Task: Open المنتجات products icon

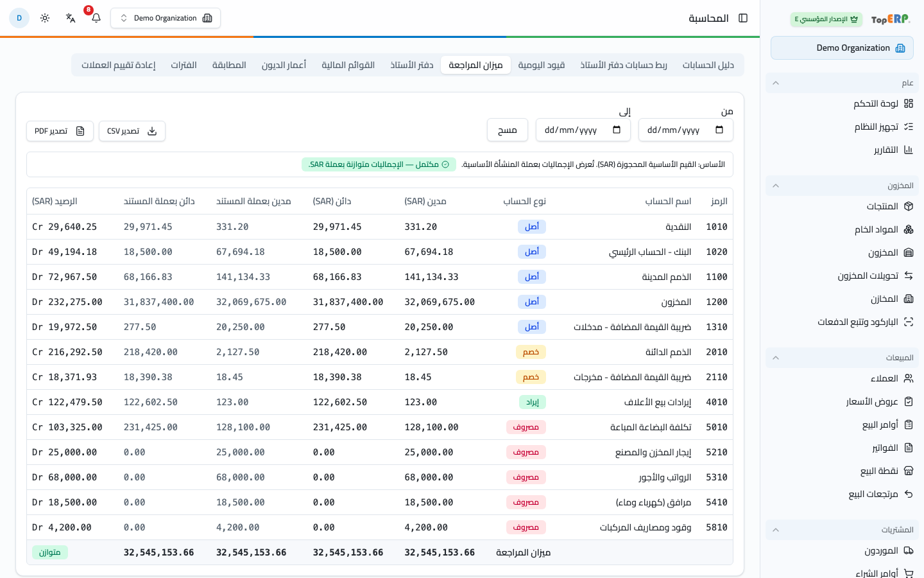Action: [909, 206]
